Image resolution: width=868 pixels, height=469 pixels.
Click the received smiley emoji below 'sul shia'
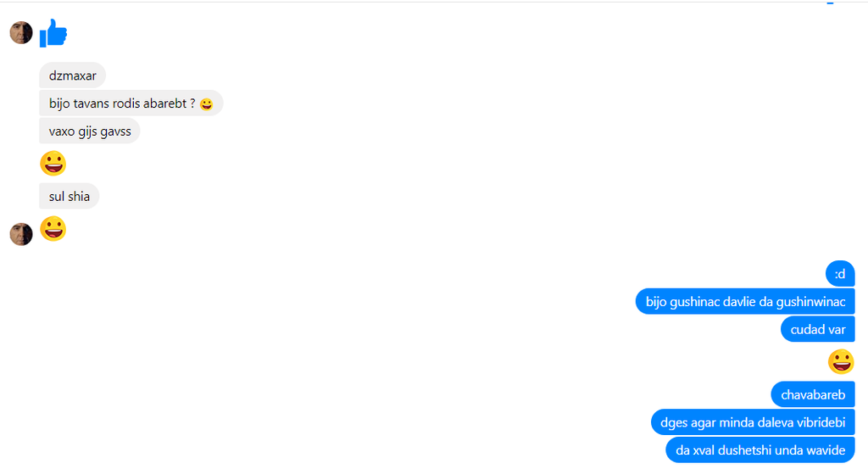click(53, 229)
